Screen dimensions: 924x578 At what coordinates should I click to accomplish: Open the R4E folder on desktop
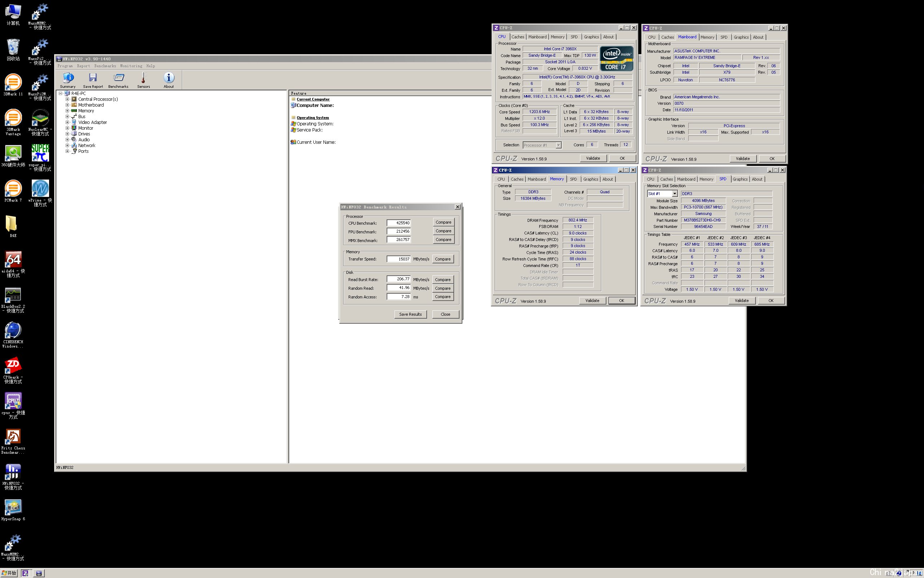pos(13,226)
